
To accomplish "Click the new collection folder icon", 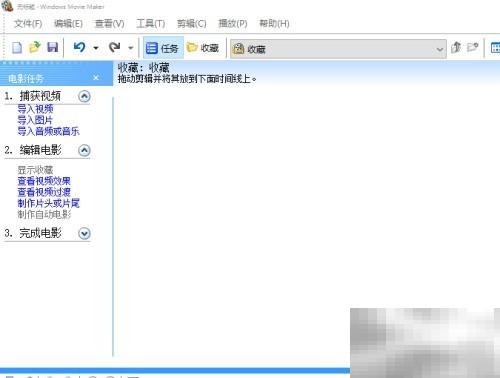I will [x=473, y=48].
